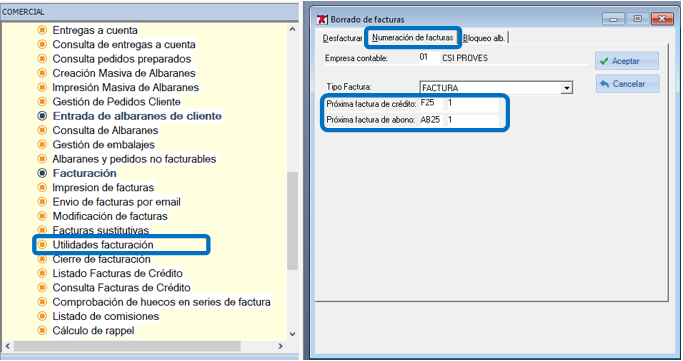Open the Tipo Factura dropdown arrow

[566, 88]
